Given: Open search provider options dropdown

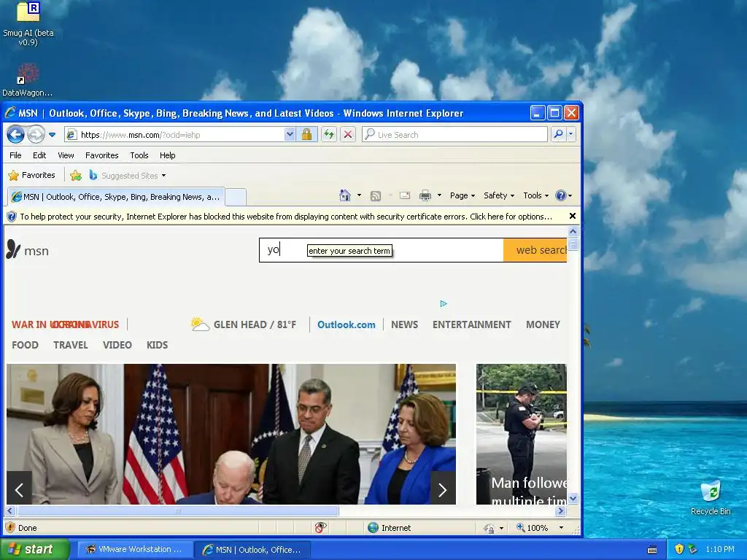Looking at the screenshot, I should [x=571, y=135].
